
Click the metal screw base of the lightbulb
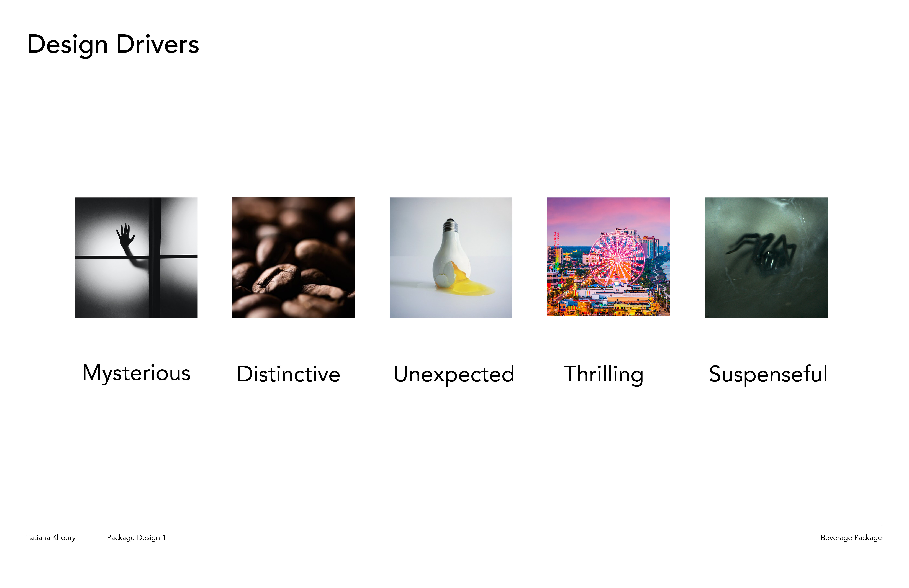pos(451,226)
